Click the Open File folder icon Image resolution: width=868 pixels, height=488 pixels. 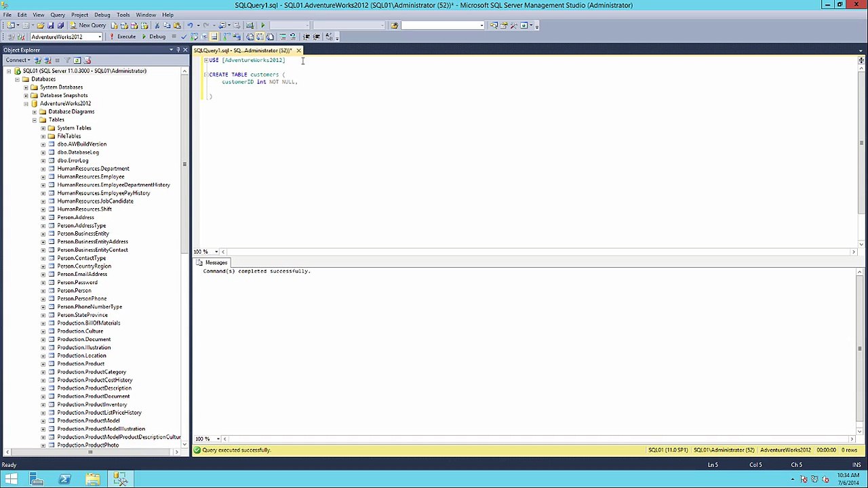tap(41, 25)
